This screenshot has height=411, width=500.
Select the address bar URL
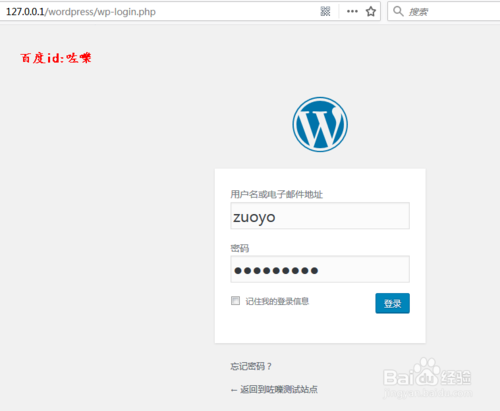click(81, 12)
